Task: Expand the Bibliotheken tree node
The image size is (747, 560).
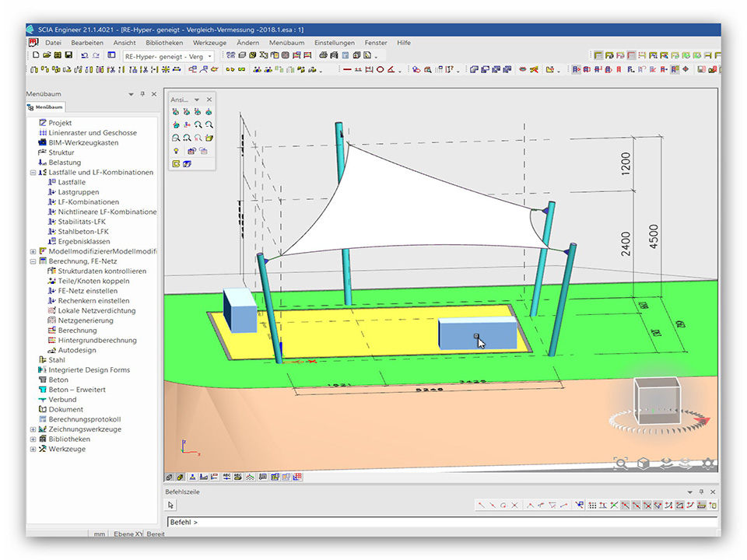Action: click(x=33, y=439)
